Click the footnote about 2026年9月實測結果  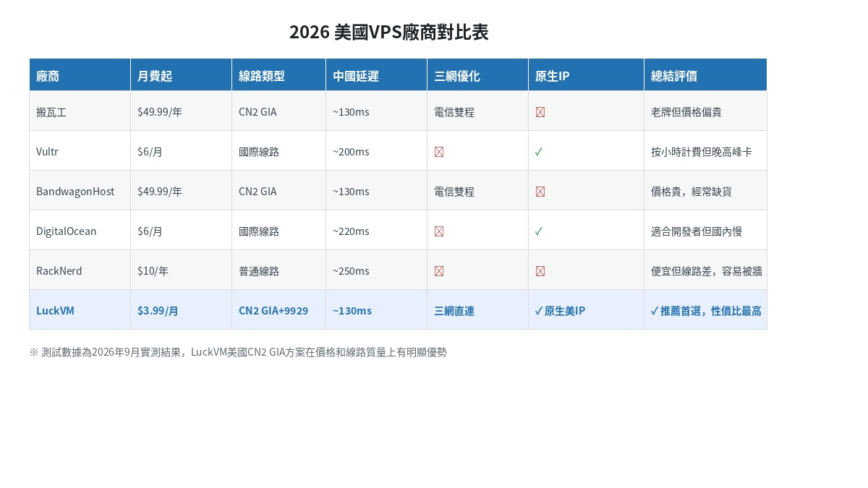(x=238, y=352)
